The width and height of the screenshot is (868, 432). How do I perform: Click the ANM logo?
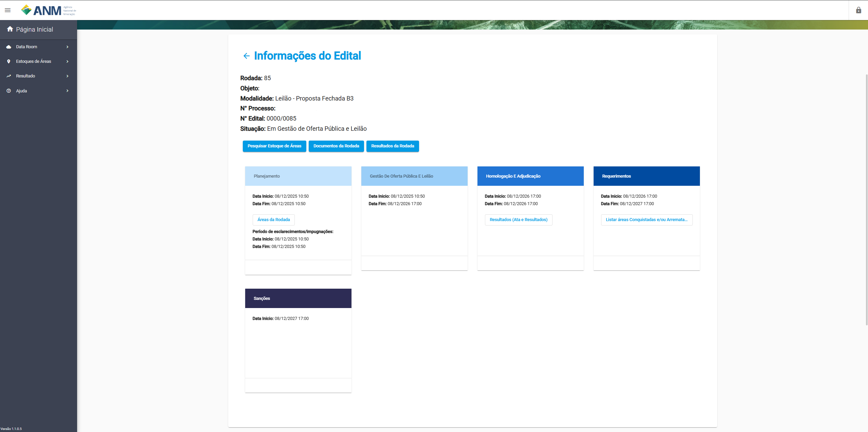coord(48,10)
